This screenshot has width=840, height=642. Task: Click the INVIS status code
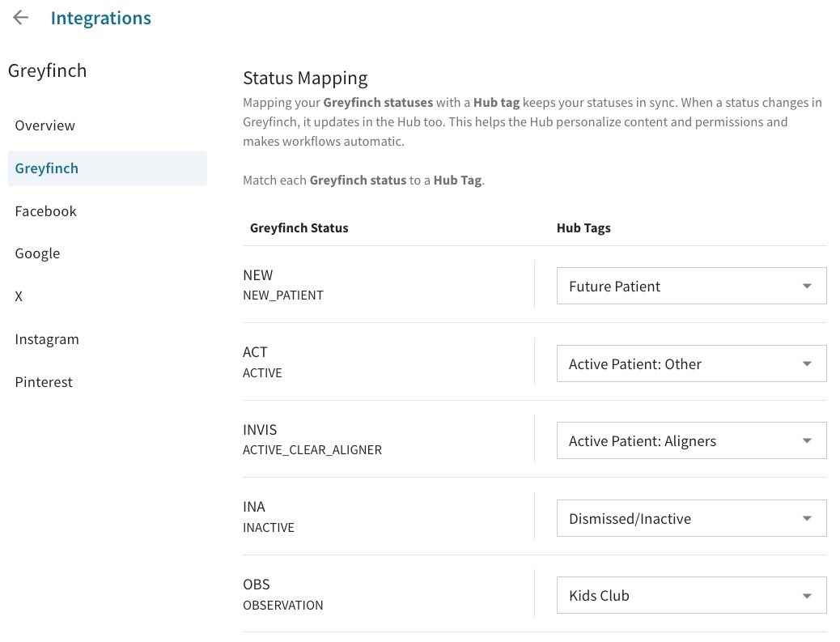[x=260, y=430]
